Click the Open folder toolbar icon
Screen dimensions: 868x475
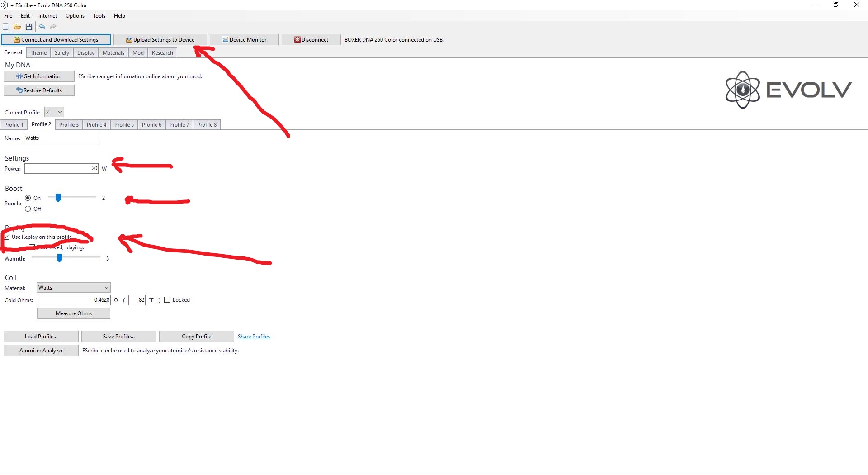click(17, 27)
